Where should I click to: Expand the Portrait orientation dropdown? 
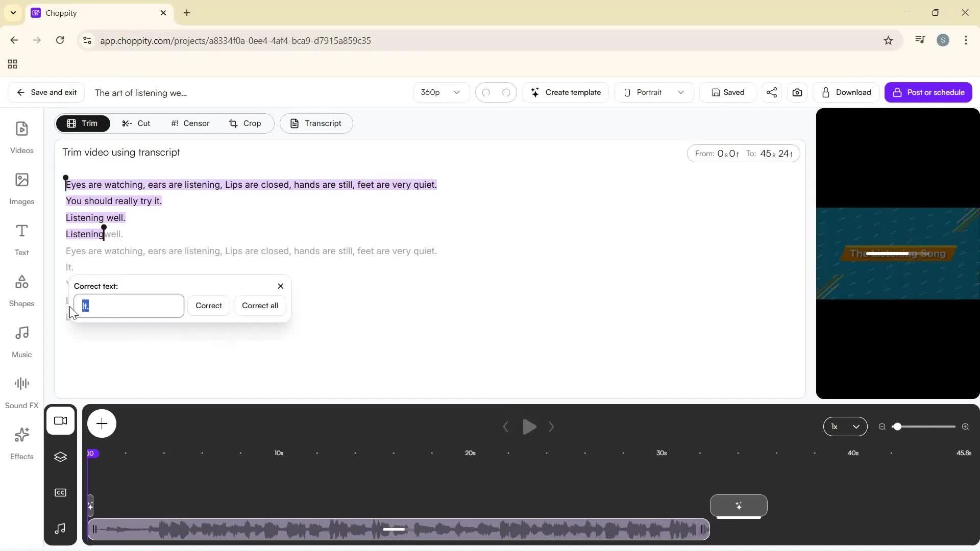pyautogui.click(x=654, y=92)
